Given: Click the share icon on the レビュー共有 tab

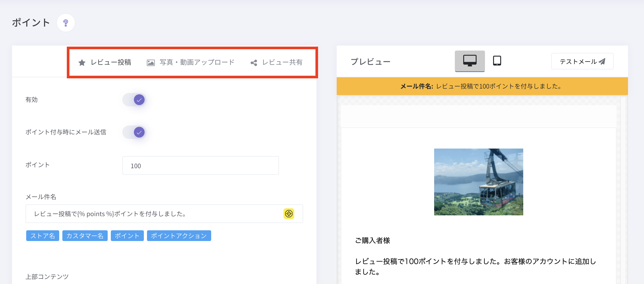Looking at the screenshot, I should pos(254,63).
